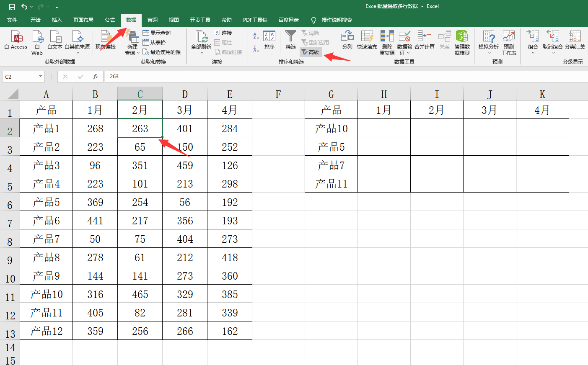This screenshot has width=588, height=365.
Task: Click the Redo arrow icon
Action: click(41, 7)
